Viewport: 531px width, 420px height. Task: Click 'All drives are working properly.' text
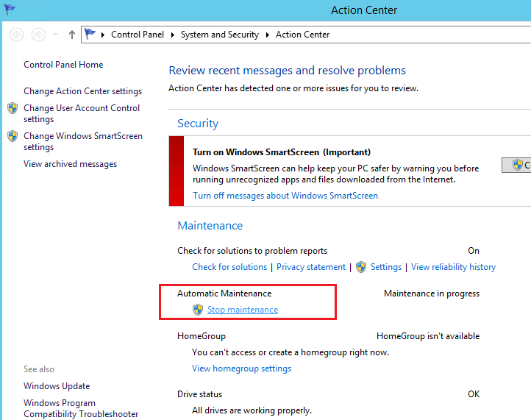tap(252, 410)
